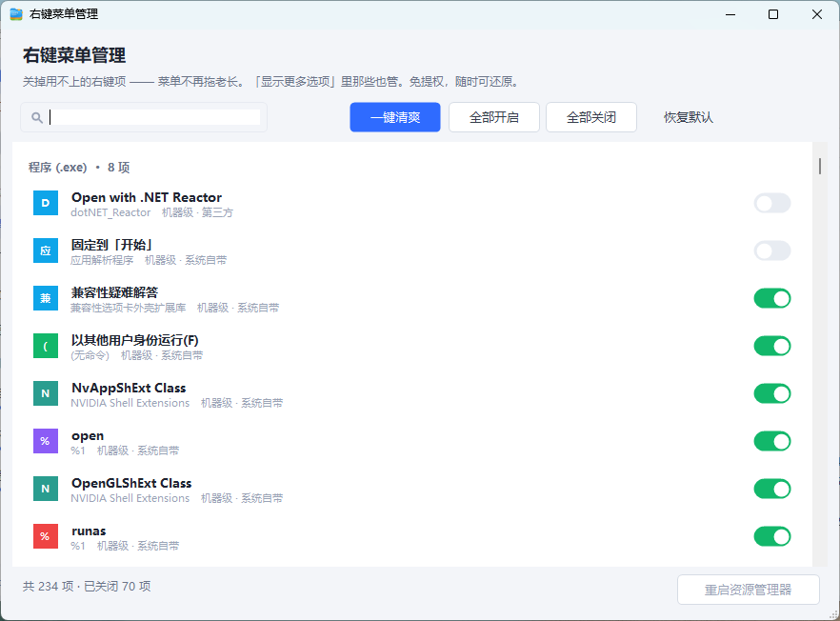Select the 以其他用户身份运行(F) entry title
Image resolution: width=840 pixels, height=621 pixels.
pyautogui.click(x=135, y=340)
